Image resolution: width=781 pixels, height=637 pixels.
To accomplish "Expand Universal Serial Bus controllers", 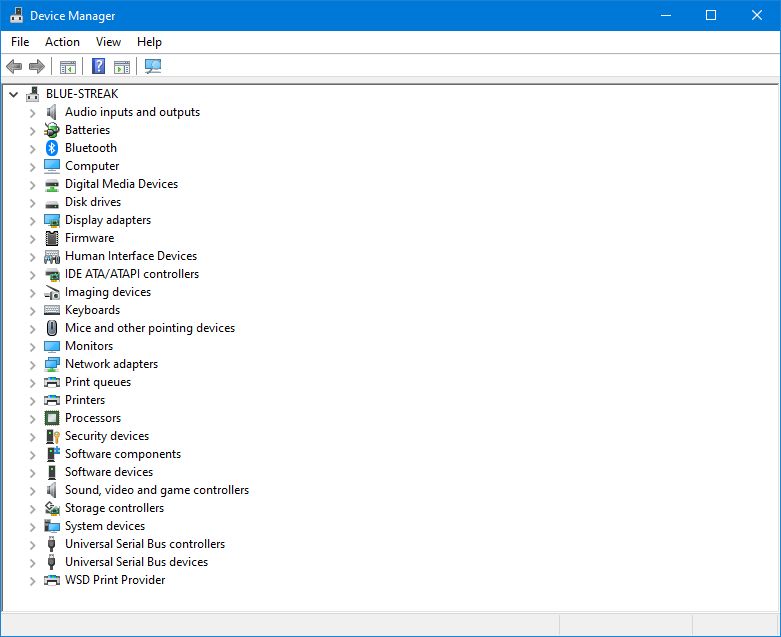I will coord(32,544).
